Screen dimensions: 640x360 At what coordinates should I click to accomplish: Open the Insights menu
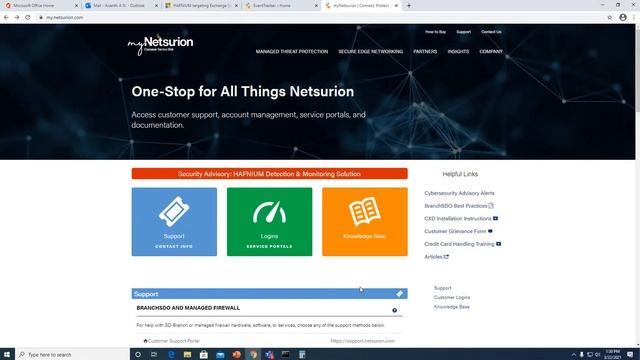coord(458,52)
